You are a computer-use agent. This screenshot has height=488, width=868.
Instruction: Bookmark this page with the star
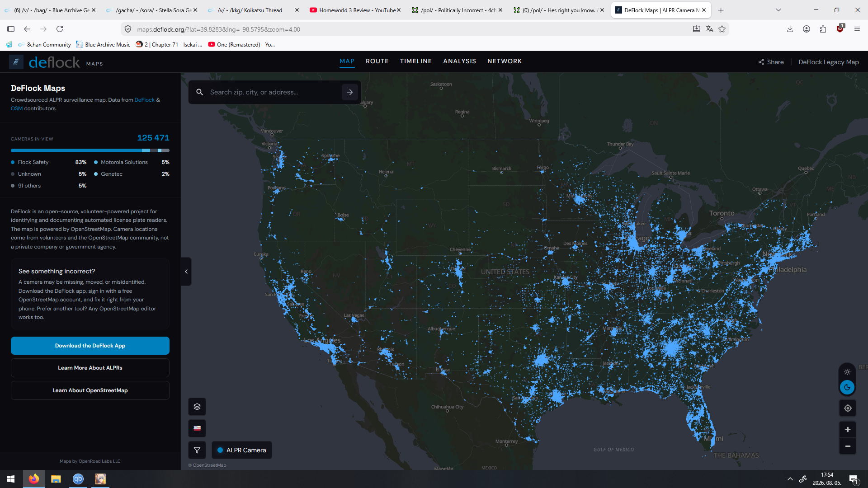722,29
